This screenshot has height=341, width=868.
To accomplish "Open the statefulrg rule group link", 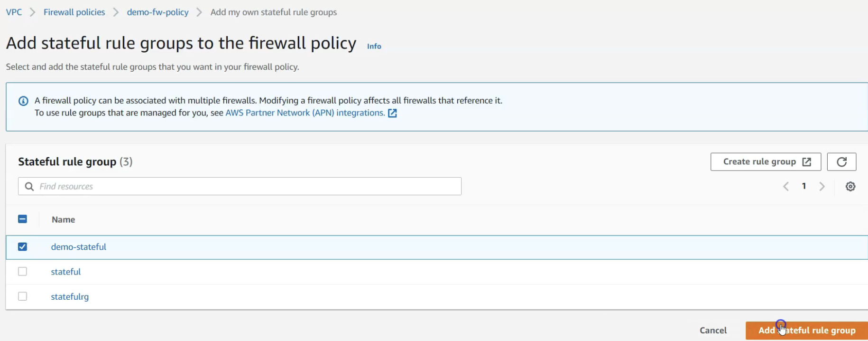I will (70, 297).
